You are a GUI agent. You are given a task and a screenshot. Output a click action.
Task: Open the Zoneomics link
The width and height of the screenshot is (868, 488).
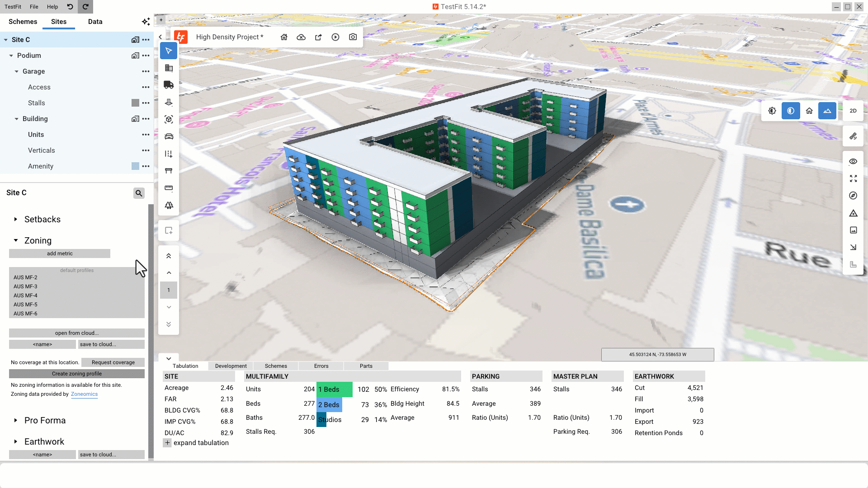click(84, 394)
